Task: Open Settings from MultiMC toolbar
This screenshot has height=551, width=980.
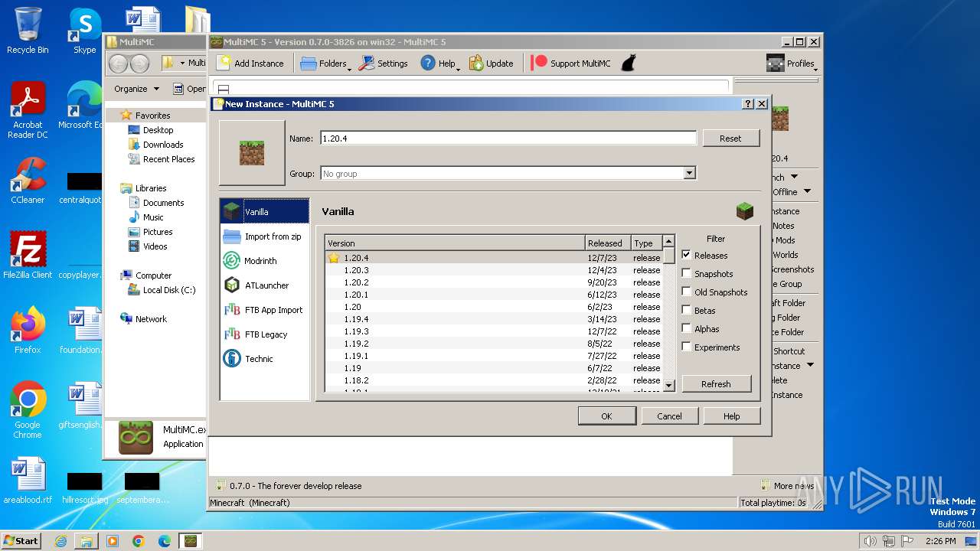Action: click(x=384, y=64)
